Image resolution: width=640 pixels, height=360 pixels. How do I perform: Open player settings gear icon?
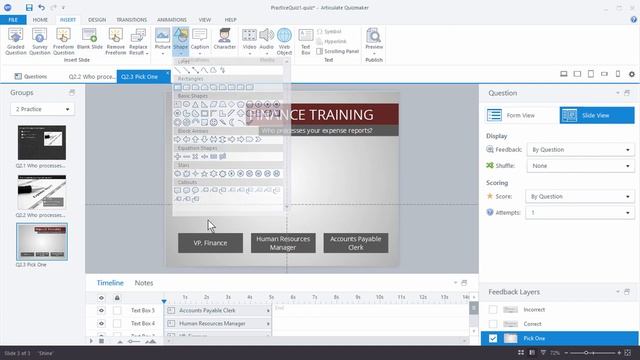632,74
